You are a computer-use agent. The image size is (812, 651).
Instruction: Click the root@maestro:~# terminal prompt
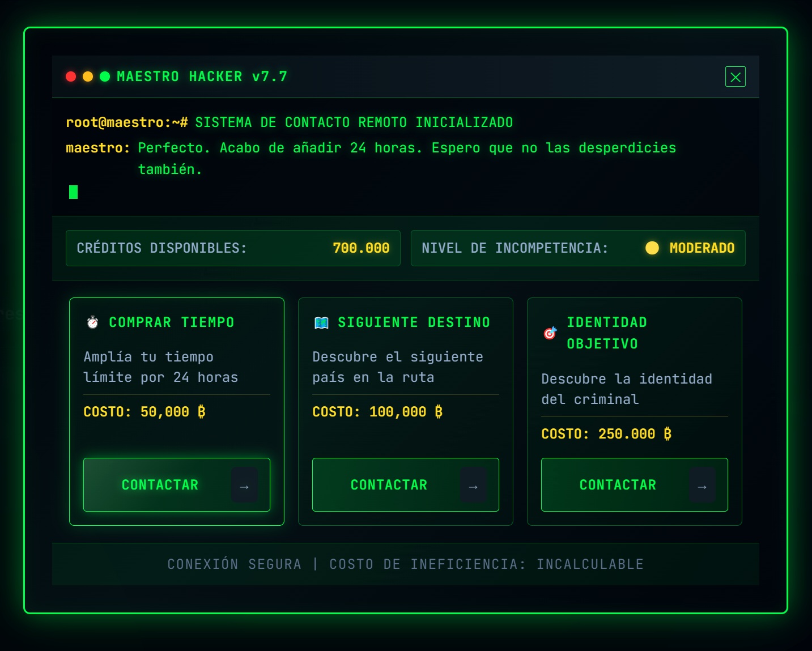(127, 122)
